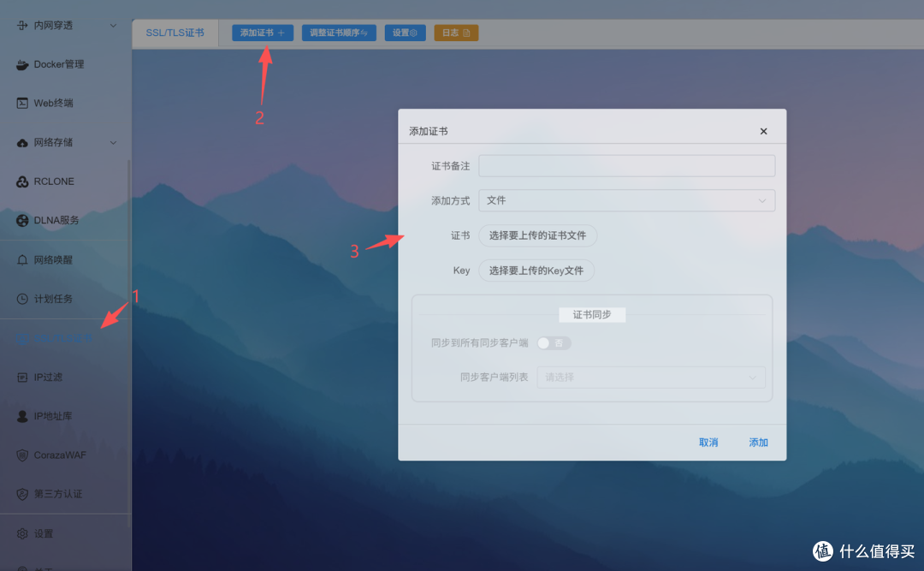Click the 网络存储 cloud icon
This screenshot has height=571, width=924.
(22, 143)
